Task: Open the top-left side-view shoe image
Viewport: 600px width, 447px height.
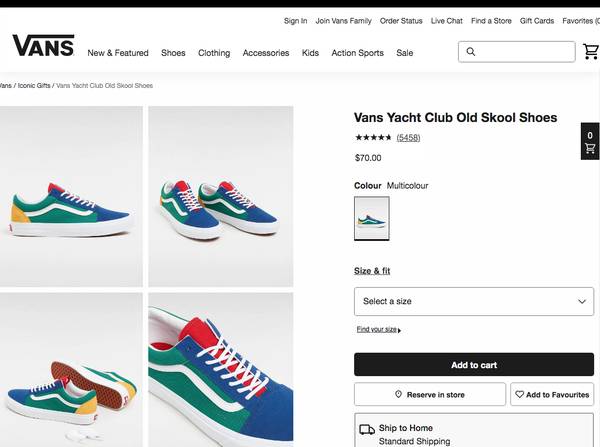Action: click(71, 196)
